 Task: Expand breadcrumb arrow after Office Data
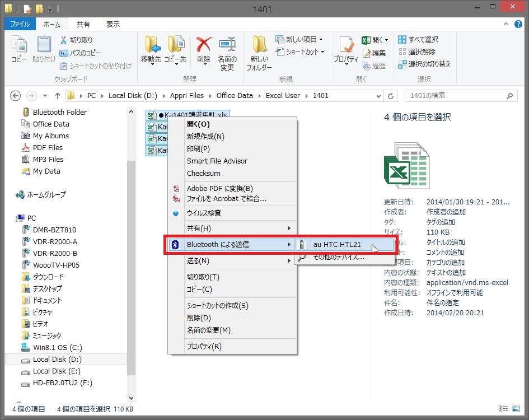click(259, 96)
